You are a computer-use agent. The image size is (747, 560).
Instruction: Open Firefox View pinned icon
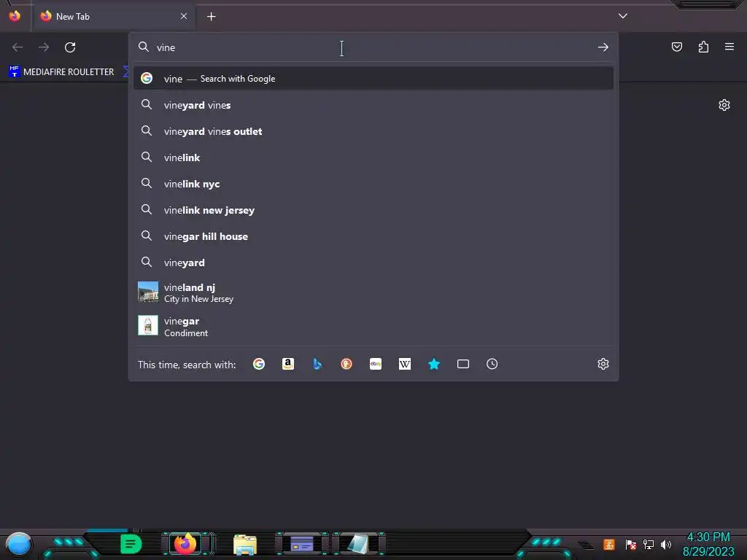[15, 16]
